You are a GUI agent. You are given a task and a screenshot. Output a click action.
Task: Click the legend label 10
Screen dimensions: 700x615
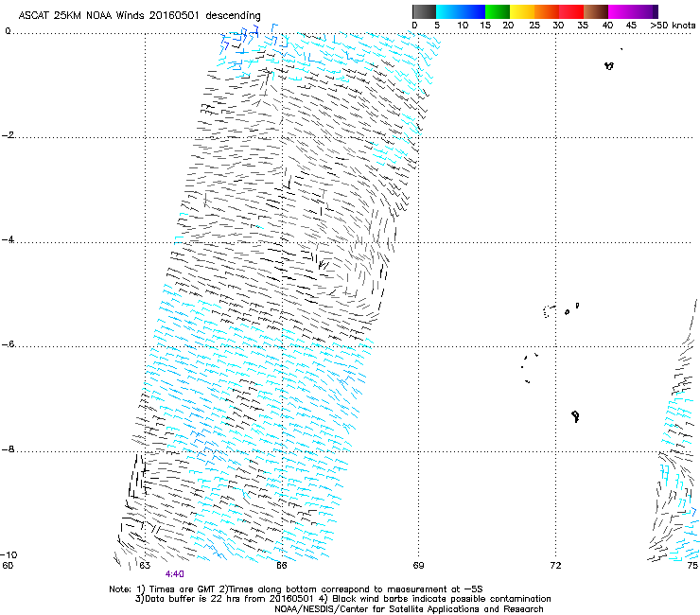click(463, 26)
